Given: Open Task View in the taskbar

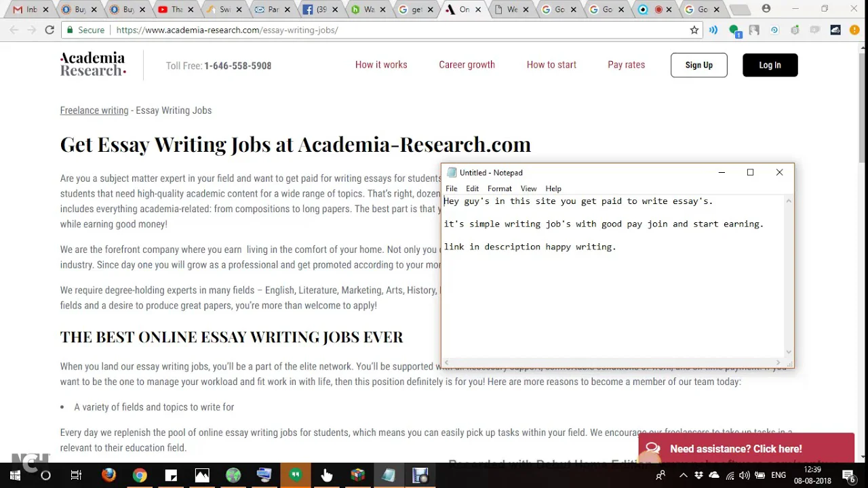Looking at the screenshot, I should (76, 476).
